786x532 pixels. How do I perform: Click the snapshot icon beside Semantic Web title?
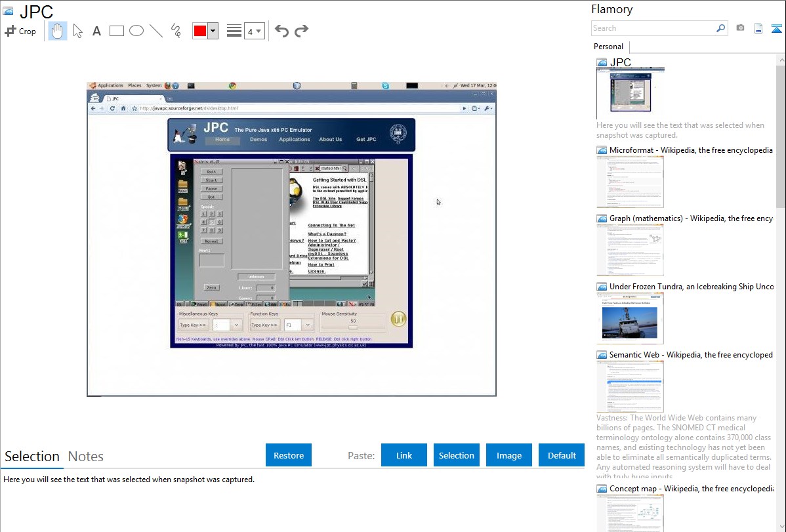(x=602, y=355)
